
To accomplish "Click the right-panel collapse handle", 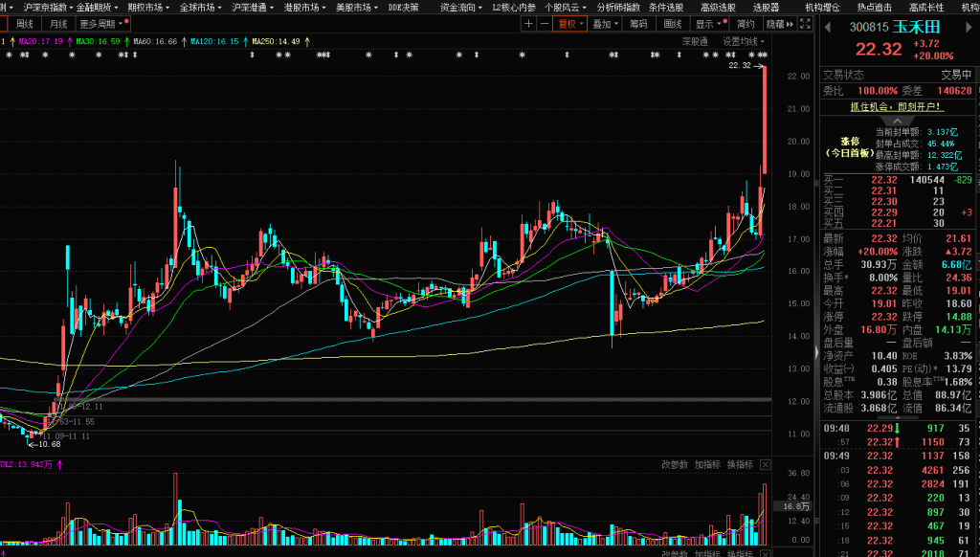I will 816,352.
